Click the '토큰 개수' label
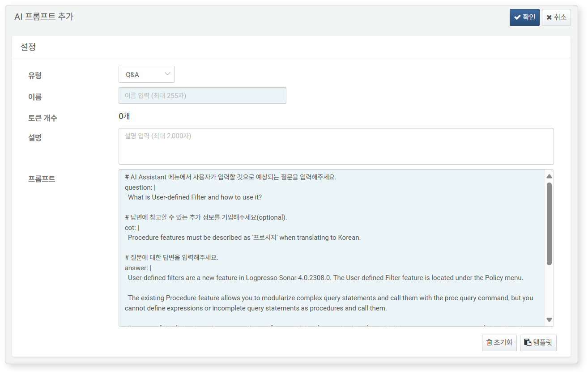The height and width of the screenshot is (374, 588). (43, 118)
